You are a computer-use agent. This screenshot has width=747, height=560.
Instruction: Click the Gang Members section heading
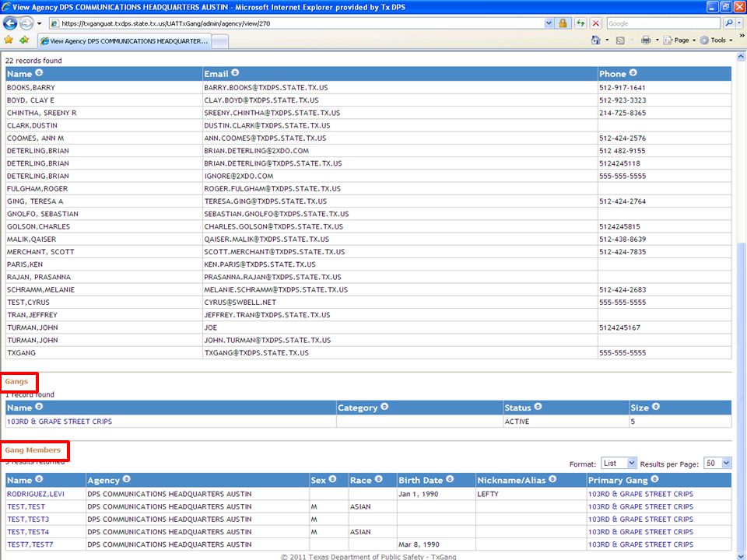coord(33,450)
